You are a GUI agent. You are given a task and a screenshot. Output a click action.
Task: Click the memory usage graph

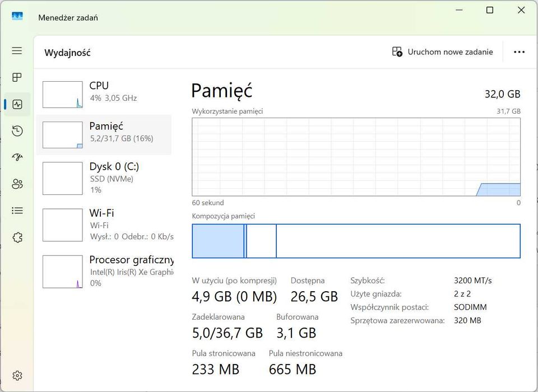point(356,156)
